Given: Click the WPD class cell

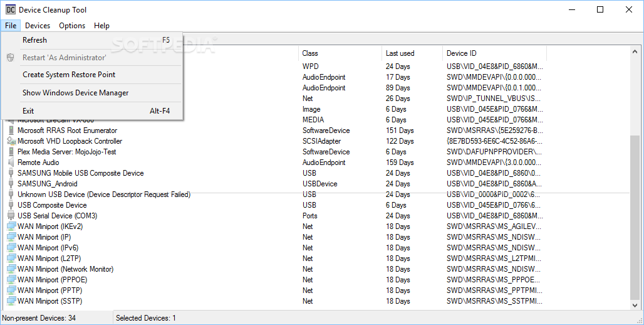Looking at the screenshot, I should 311,67.
